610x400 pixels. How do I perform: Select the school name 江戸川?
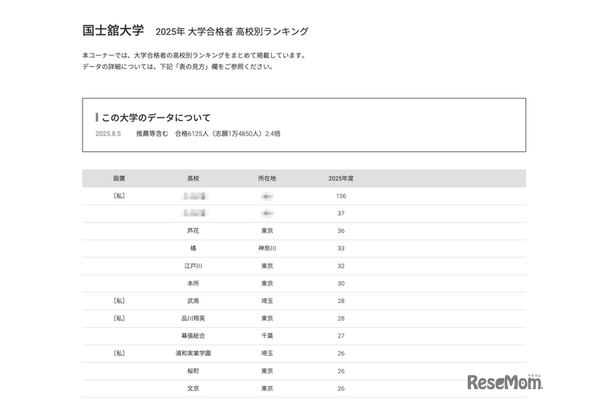(x=193, y=266)
